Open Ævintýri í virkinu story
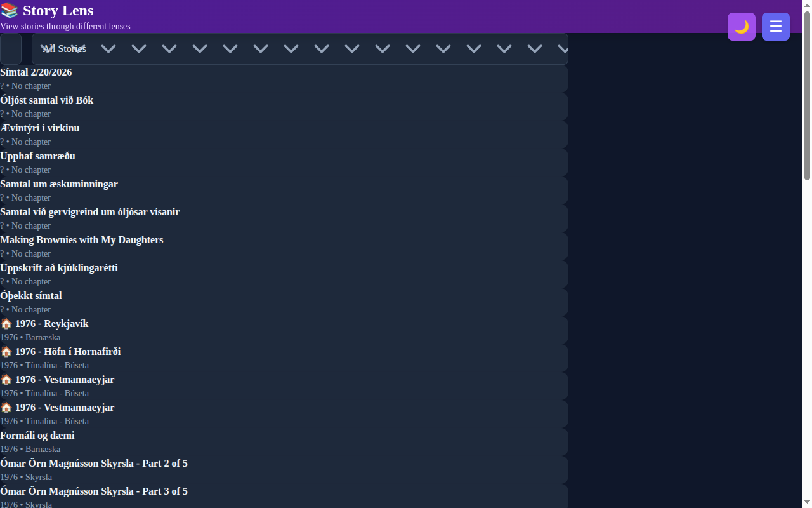The image size is (812, 508). tap(40, 128)
